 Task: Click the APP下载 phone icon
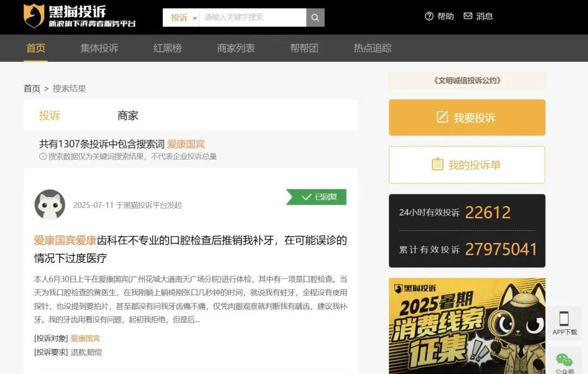(564, 319)
